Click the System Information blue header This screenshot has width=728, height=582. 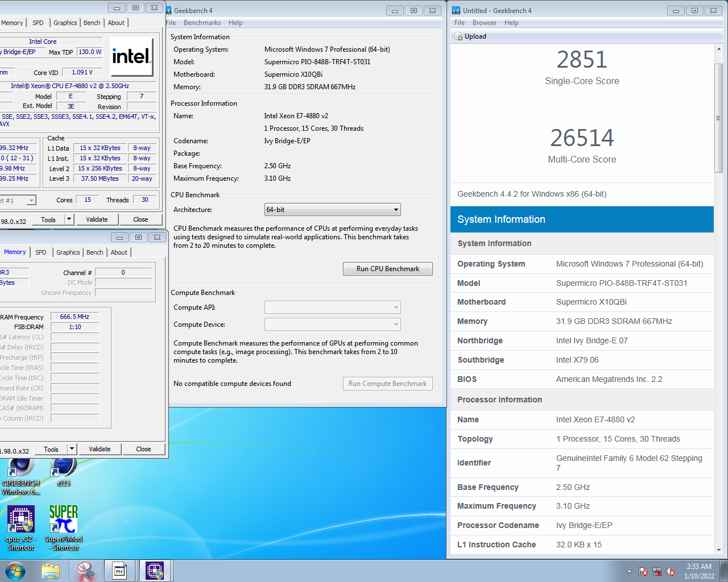[582, 219]
